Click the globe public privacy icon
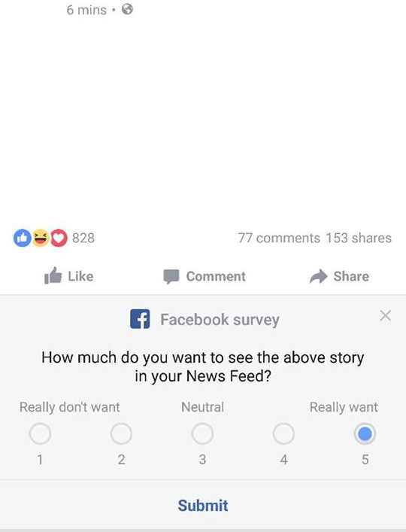This screenshot has height=532, width=406. click(x=127, y=9)
